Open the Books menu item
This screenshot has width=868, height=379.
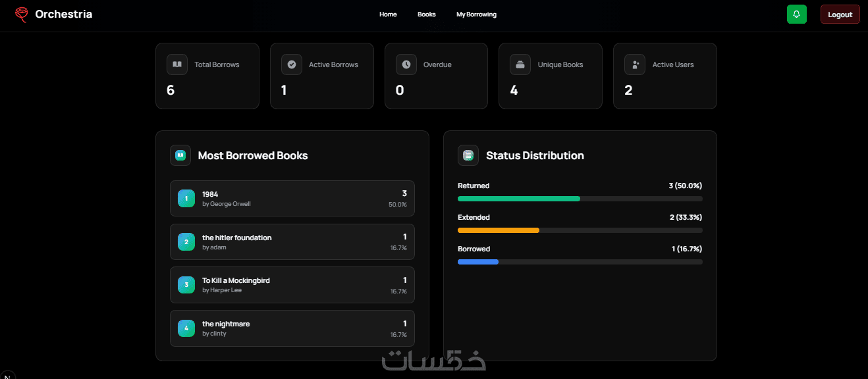427,14
